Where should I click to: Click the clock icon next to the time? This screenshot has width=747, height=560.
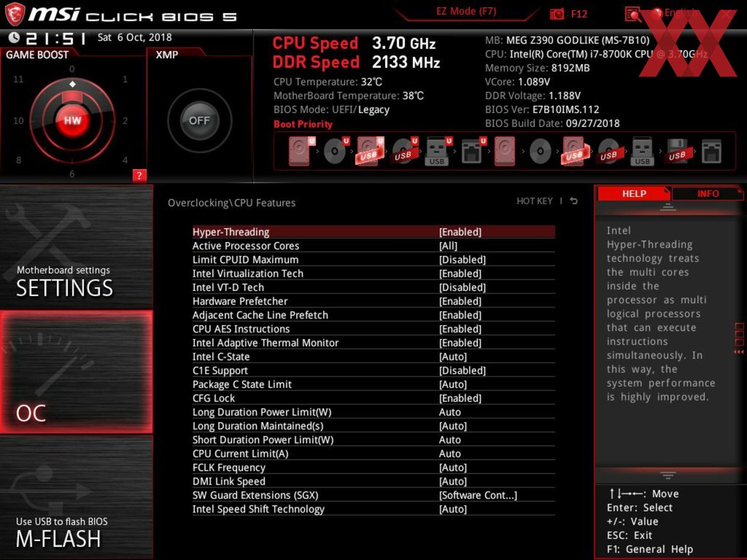(x=14, y=37)
